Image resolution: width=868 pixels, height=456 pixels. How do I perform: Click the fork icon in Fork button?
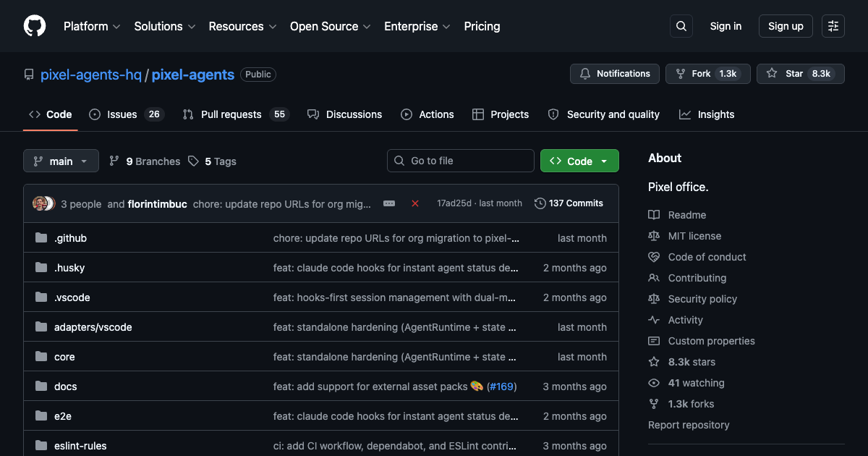tap(681, 74)
